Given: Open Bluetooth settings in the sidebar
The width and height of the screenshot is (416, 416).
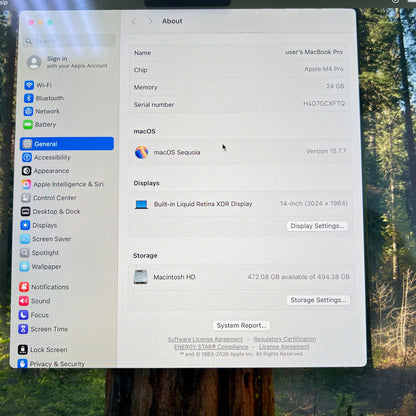Looking at the screenshot, I should (44, 98).
